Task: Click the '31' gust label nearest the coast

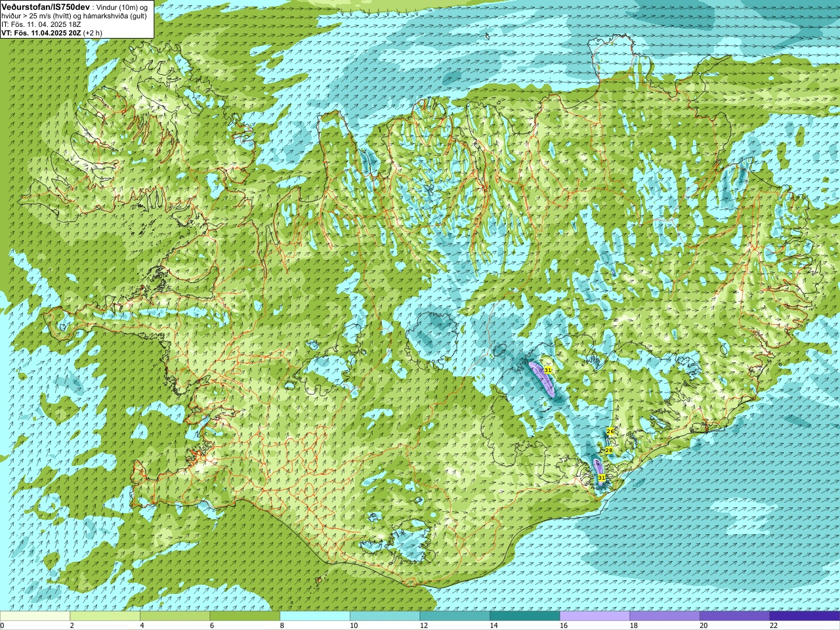Action: [601, 478]
